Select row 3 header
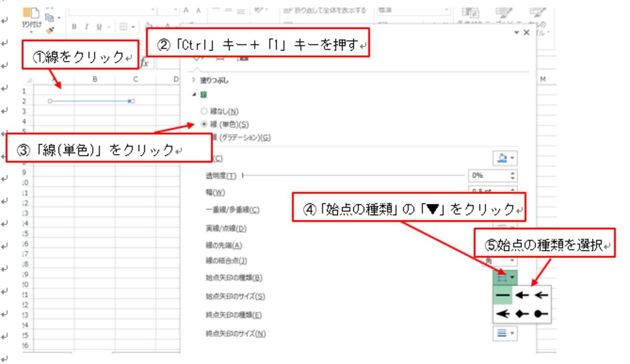This screenshot has height=364, width=630. pyautogui.click(x=25, y=111)
